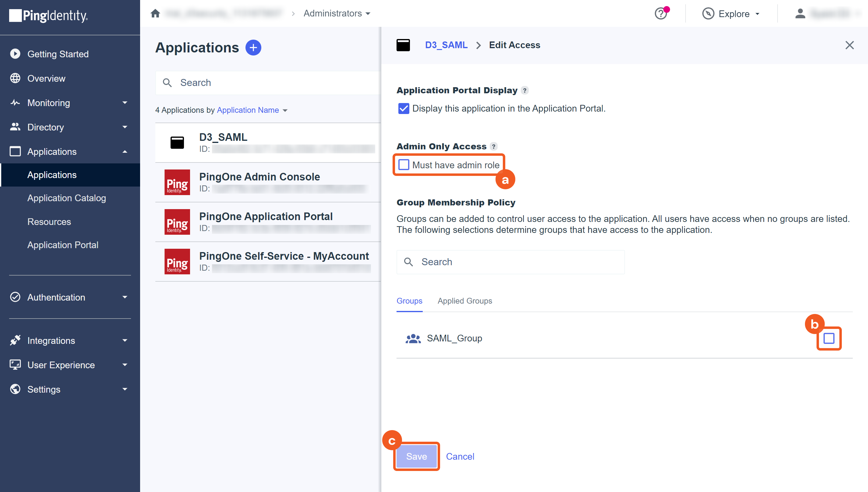Click the Getting Started play icon
This screenshot has height=492, width=868.
point(15,54)
